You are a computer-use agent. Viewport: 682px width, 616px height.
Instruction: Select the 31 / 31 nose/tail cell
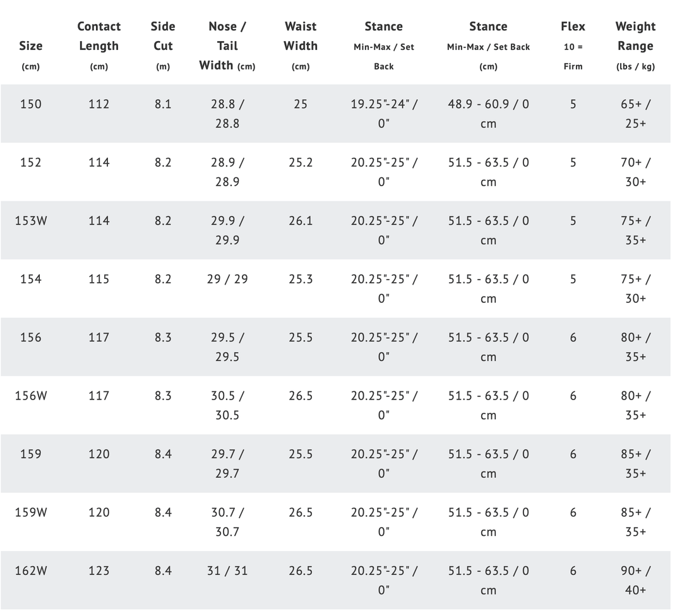(x=227, y=571)
